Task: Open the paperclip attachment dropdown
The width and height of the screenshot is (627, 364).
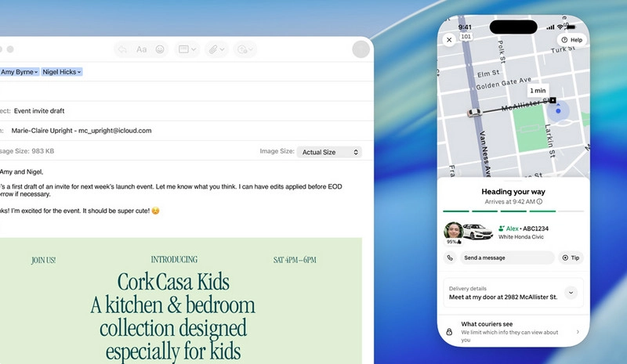Action: point(217,49)
